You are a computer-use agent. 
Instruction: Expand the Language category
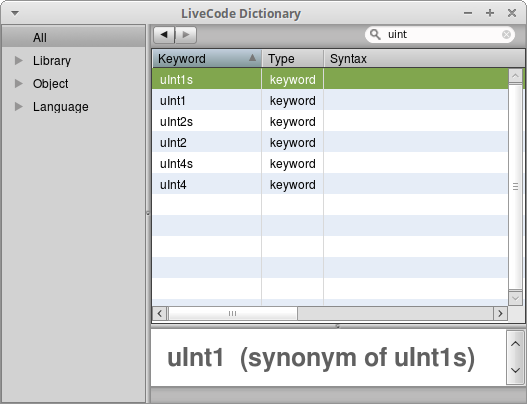point(19,107)
